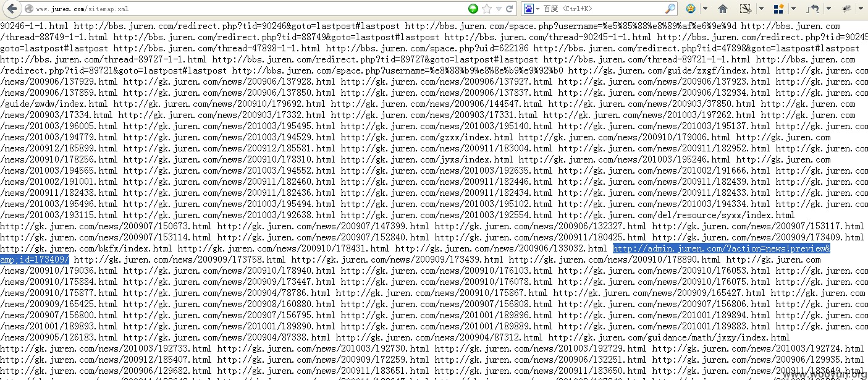
Task: Click the guide/zxgf/index.html URL text
Action: [x=669, y=70]
